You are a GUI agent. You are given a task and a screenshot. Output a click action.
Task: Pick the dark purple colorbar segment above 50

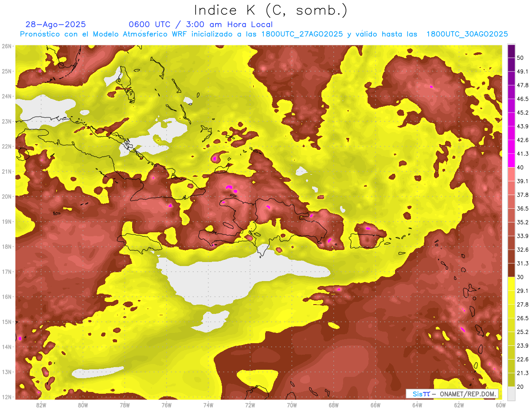click(511, 51)
